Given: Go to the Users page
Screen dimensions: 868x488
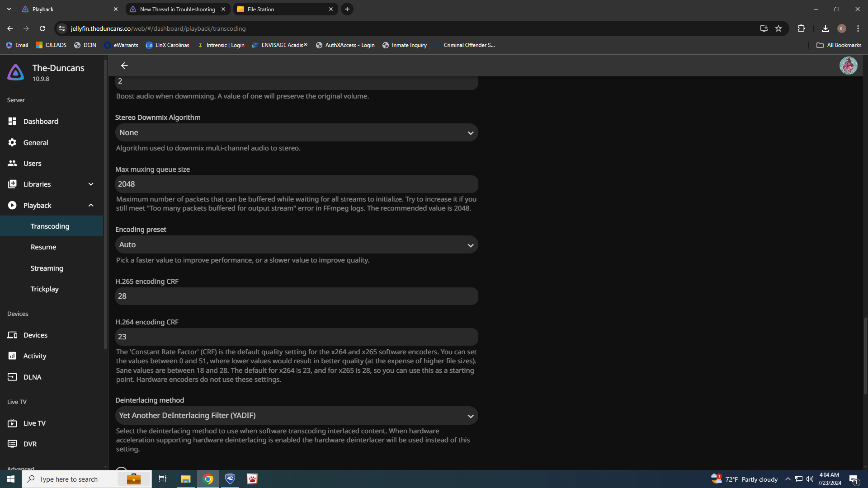Looking at the screenshot, I should pos(32,163).
